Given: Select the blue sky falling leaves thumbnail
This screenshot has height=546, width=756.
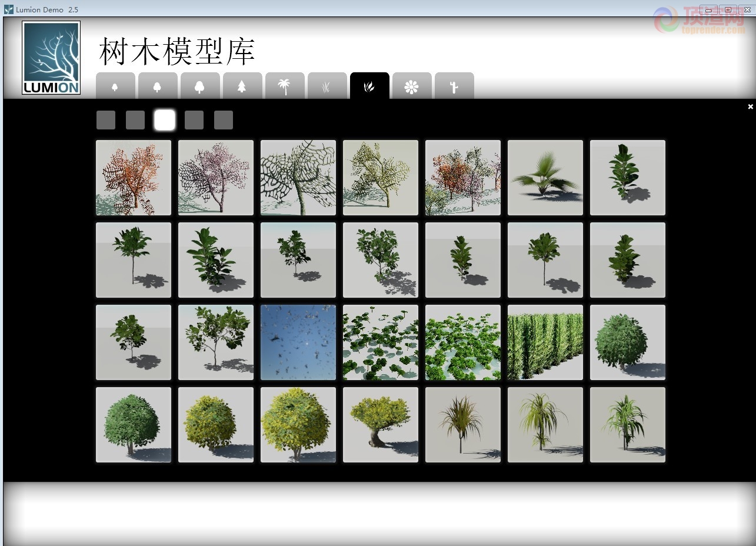Looking at the screenshot, I should (x=298, y=342).
